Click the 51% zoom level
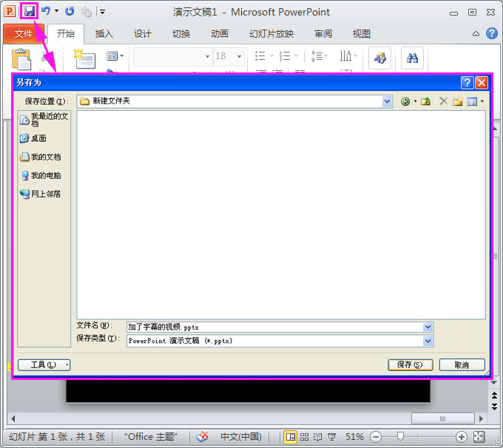Screen dimensions: 503x448 point(354,437)
